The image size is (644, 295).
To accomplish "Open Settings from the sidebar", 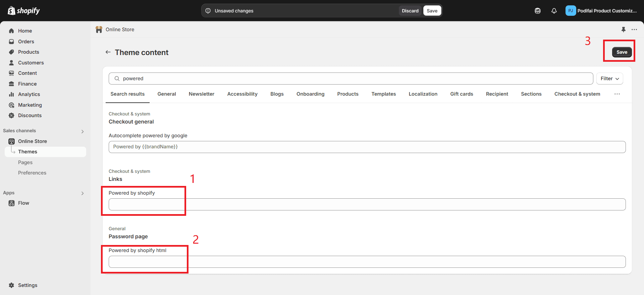I will pos(28,285).
